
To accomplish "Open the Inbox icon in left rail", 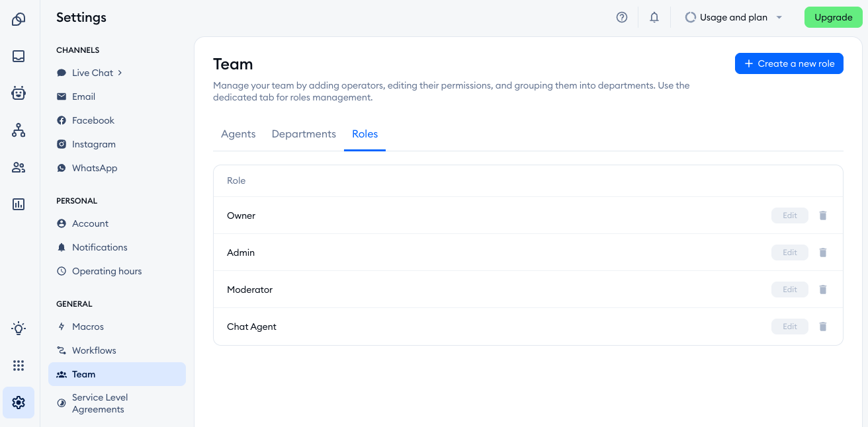I will (x=19, y=56).
